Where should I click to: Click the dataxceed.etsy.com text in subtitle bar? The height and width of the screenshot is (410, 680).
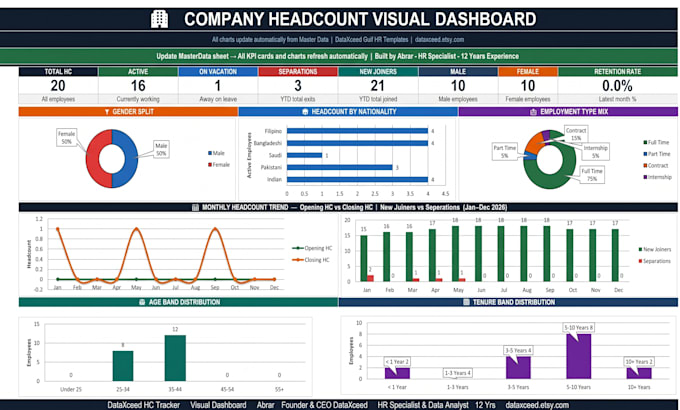(439, 39)
